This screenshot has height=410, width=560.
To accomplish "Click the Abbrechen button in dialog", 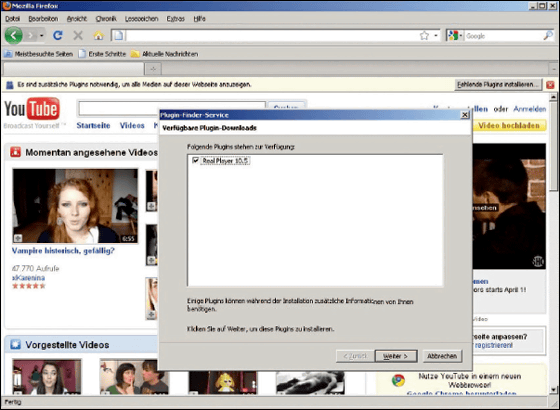I will [x=442, y=356].
